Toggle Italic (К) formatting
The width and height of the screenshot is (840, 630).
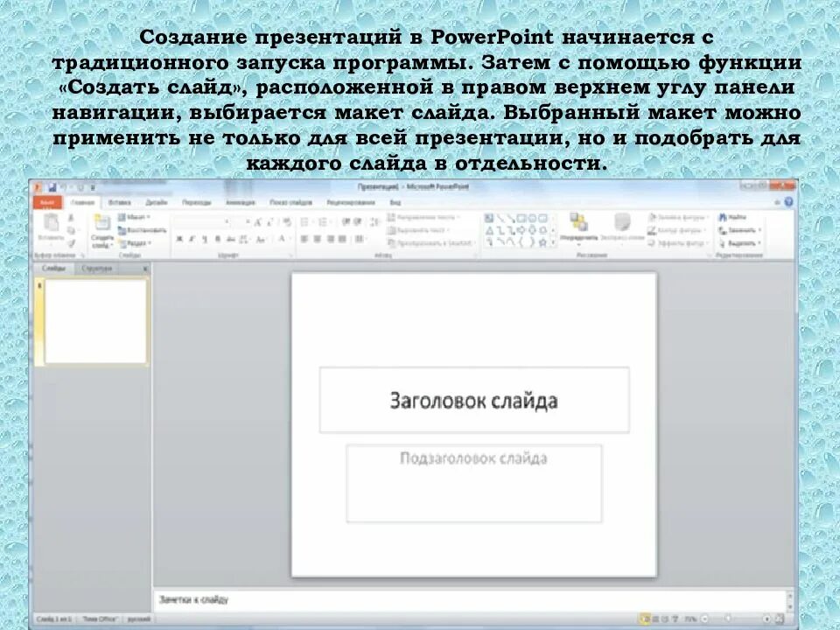coord(192,239)
